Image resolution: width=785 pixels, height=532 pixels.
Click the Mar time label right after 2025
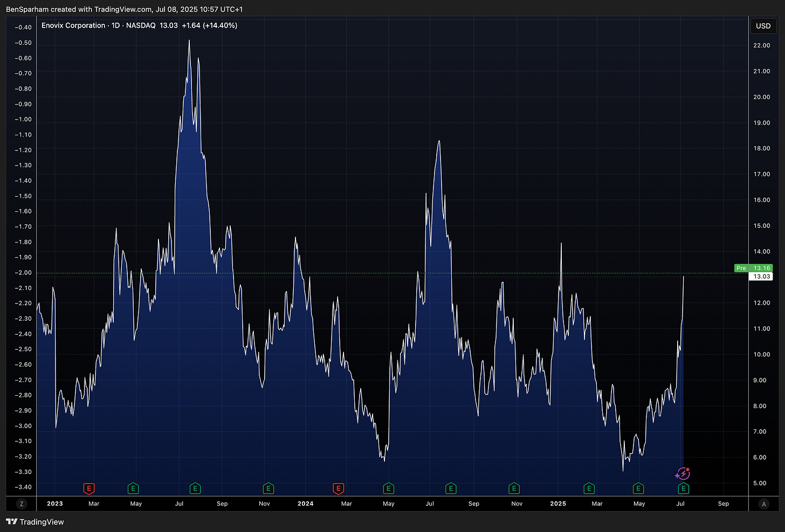(x=597, y=504)
